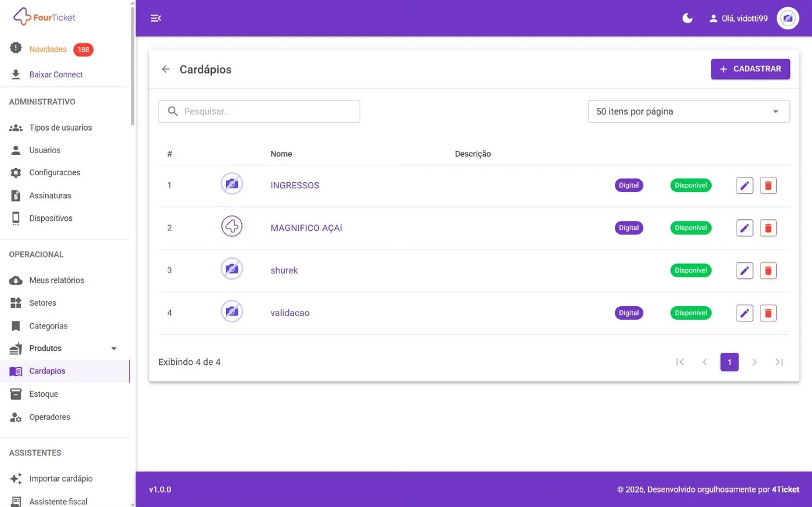The width and height of the screenshot is (812, 507).
Task: Open Operadores page
Action: (49, 417)
